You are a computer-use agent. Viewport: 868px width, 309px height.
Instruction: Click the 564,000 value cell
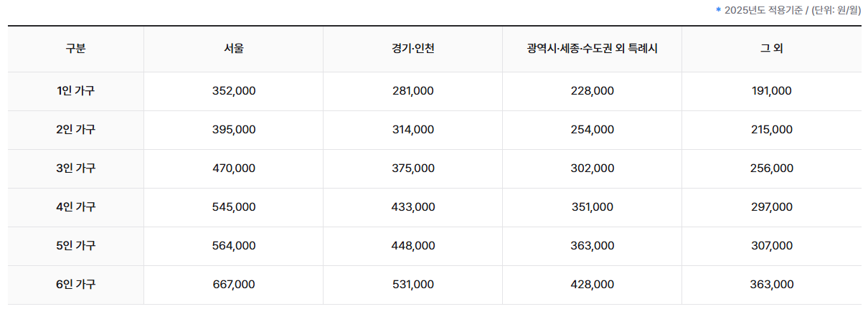coord(234,246)
